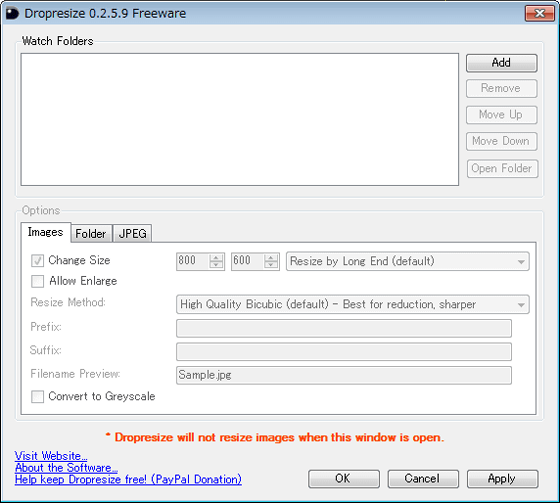Toggle the Change Size checkbox

[38, 260]
